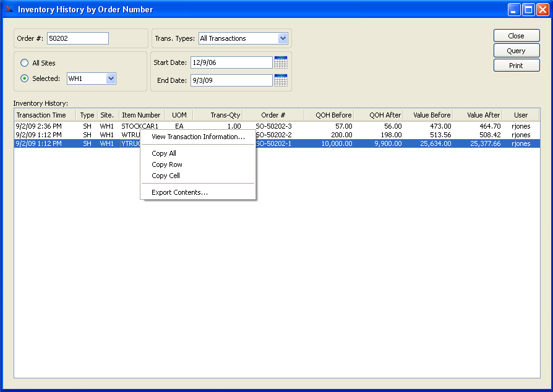Click QOH After value 56.00
This screenshot has height=392, width=553.
coord(393,126)
